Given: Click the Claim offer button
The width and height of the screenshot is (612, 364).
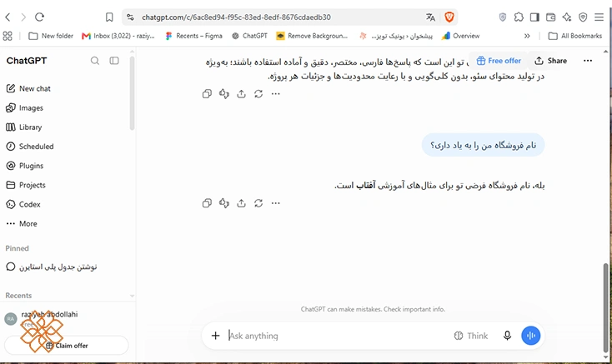Looking at the screenshot, I should [x=67, y=346].
